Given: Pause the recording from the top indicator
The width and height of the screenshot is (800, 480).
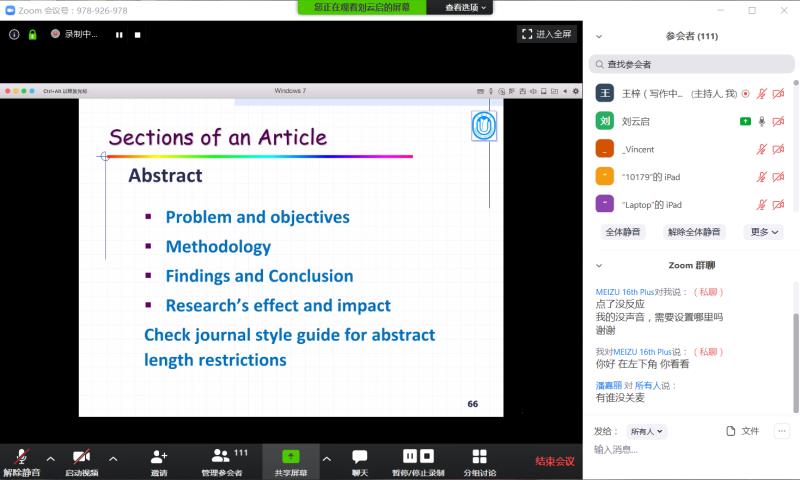Looking at the screenshot, I should pos(119,34).
